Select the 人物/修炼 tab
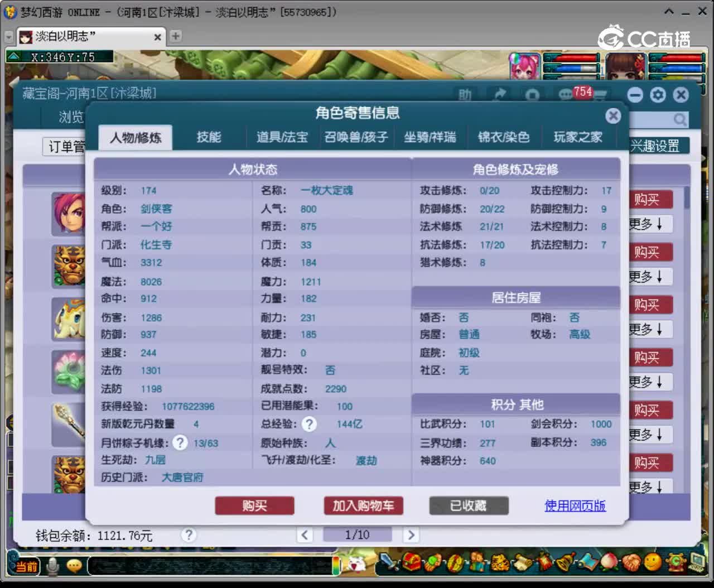Image resolution: width=714 pixels, height=588 pixels. coord(136,137)
